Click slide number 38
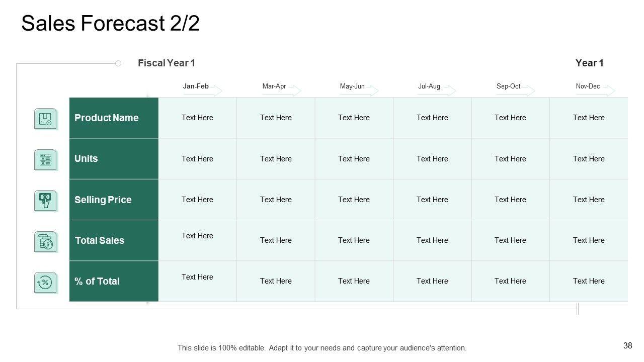The height and width of the screenshot is (362, 644). [x=627, y=345]
